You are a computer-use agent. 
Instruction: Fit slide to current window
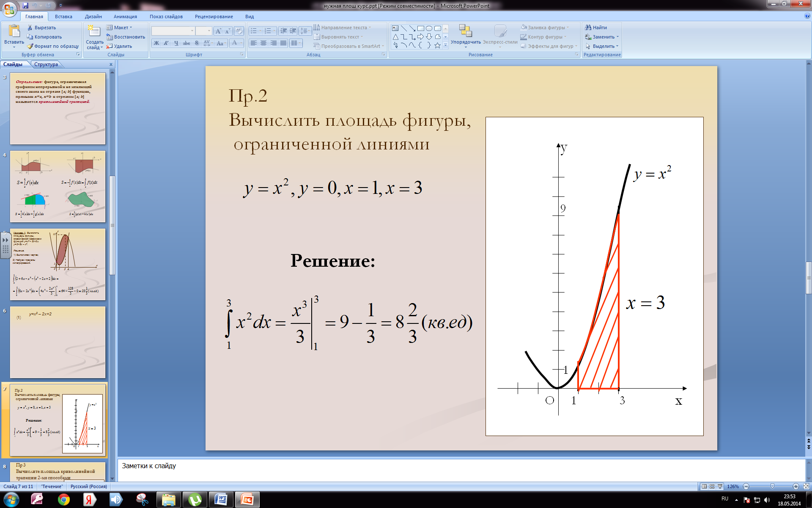[x=806, y=486]
